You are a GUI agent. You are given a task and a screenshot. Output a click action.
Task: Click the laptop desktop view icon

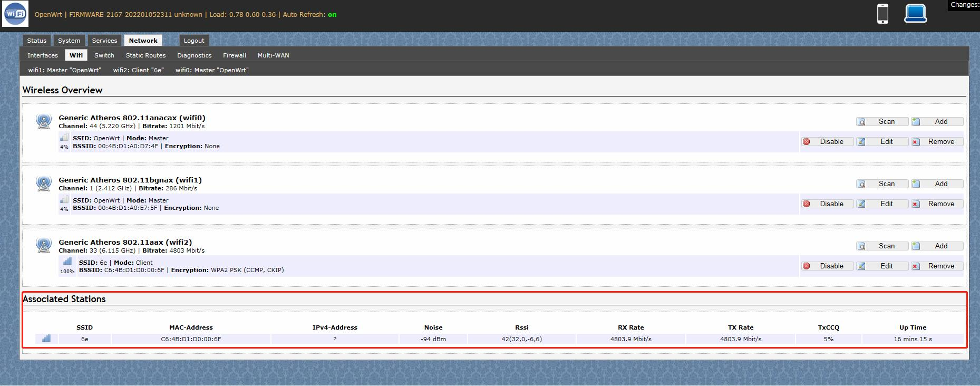(915, 14)
